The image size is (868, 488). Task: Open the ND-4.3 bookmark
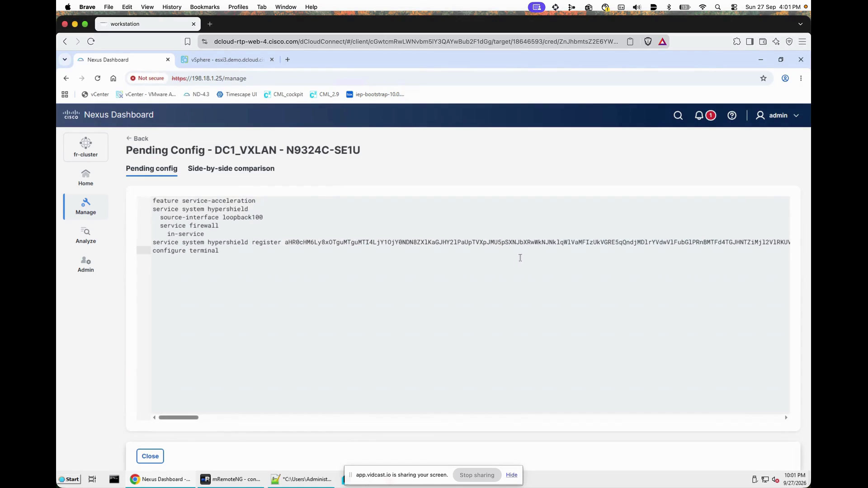[196, 94]
